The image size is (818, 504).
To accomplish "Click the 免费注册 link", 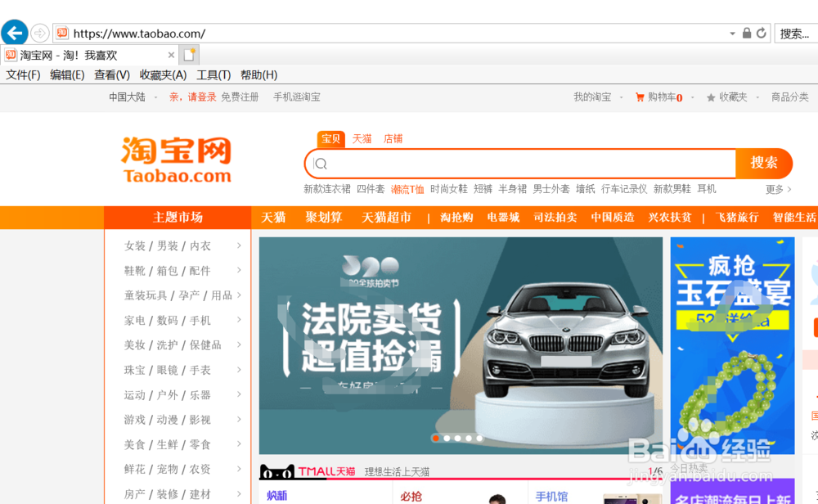I will (240, 97).
